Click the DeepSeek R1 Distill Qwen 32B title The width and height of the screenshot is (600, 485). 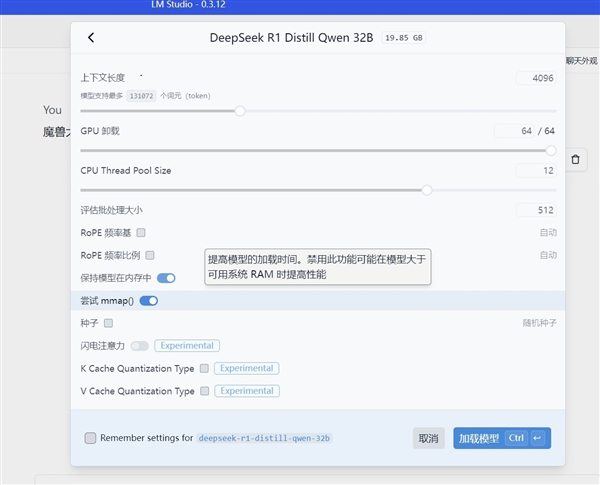(x=291, y=38)
